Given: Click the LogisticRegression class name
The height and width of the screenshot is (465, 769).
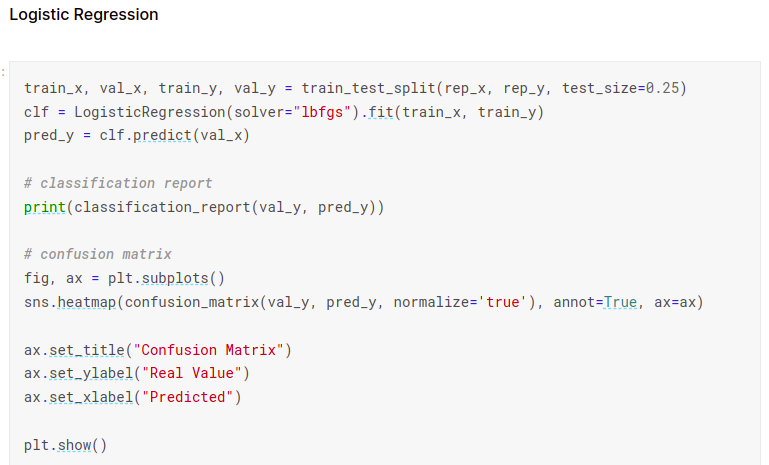Looking at the screenshot, I should pos(133,112).
